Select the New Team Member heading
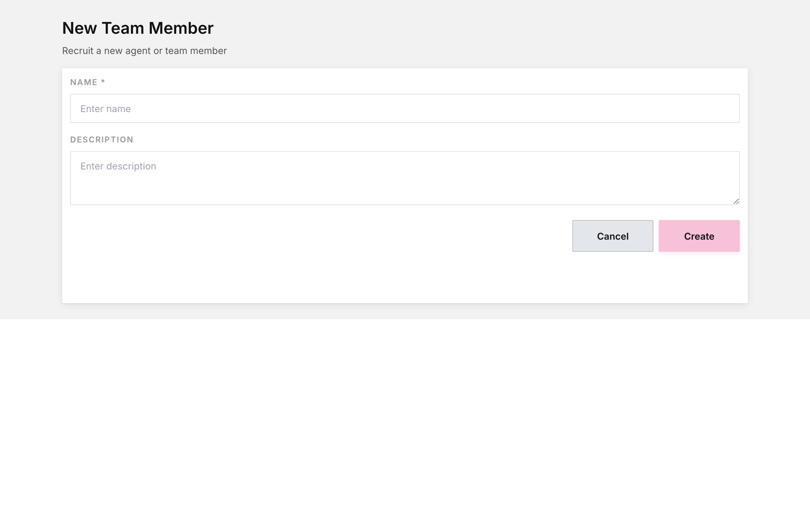Viewport: 810px width, 532px height. pos(137,28)
